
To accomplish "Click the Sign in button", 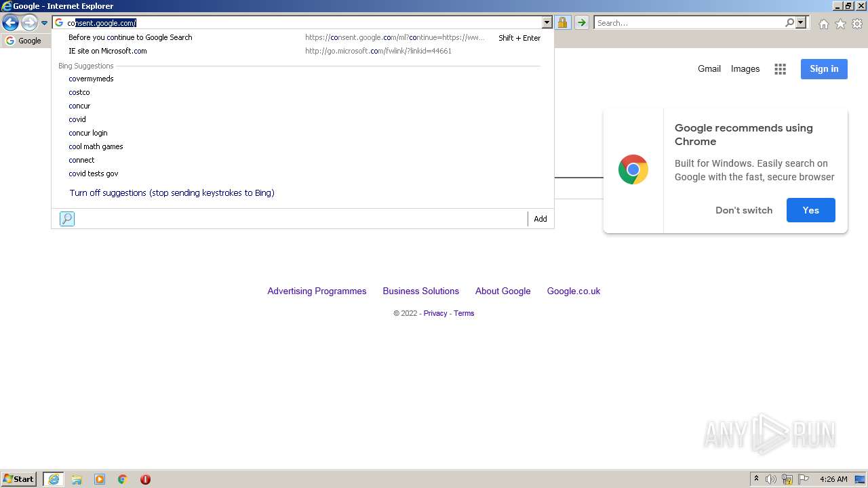I will pos(824,68).
